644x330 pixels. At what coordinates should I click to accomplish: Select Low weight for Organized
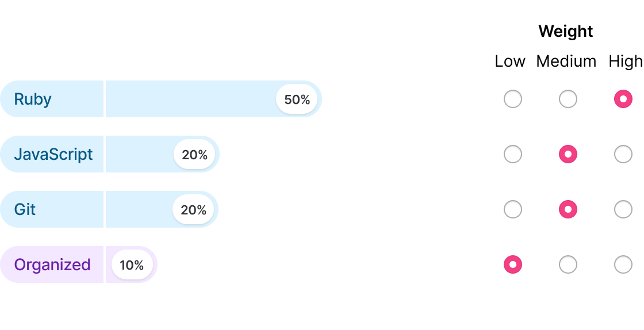click(x=512, y=264)
